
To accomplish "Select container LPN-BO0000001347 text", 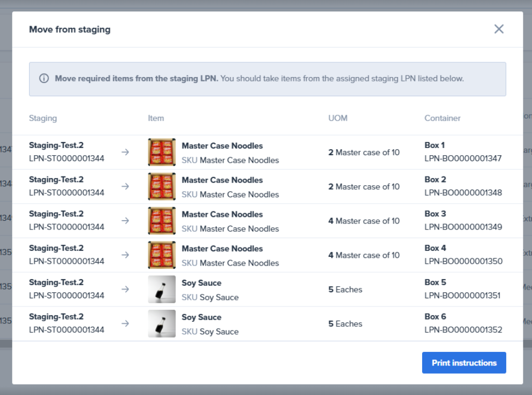I will [x=463, y=159].
